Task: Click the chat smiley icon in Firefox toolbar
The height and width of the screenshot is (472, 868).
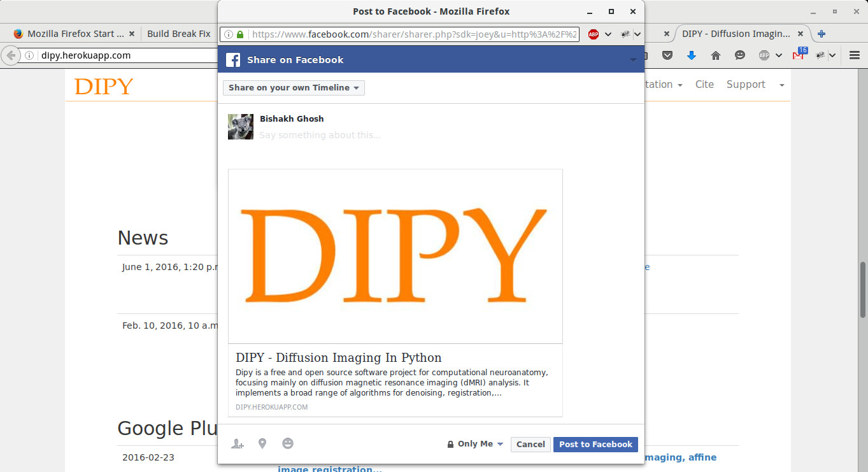Action: click(739, 55)
